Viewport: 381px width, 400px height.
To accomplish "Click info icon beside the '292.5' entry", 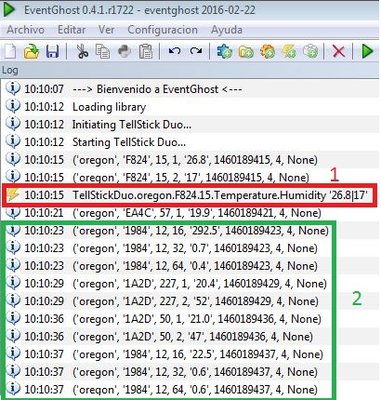I will (x=13, y=230).
